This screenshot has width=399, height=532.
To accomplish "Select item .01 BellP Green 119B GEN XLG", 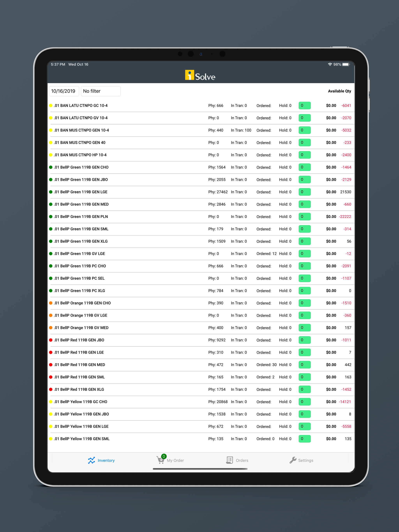I will [81, 241].
